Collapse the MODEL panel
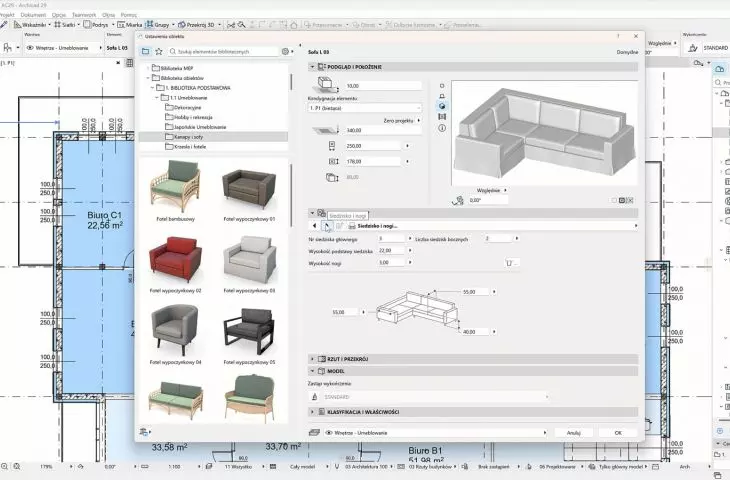This screenshot has height=480, width=730. pyautogui.click(x=312, y=371)
